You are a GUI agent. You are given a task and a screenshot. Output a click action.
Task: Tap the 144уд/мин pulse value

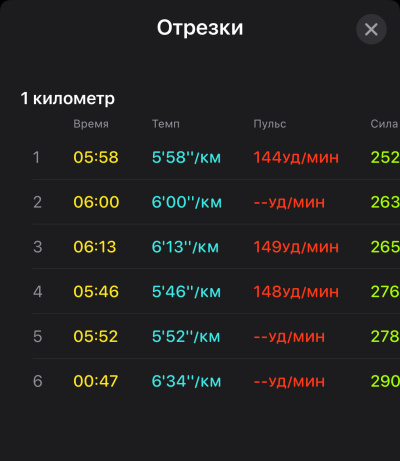[x=296, y=157]
